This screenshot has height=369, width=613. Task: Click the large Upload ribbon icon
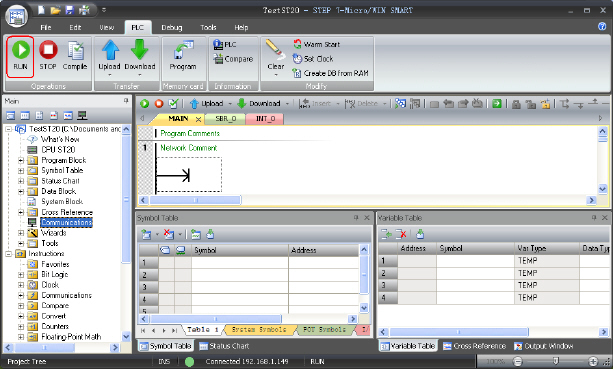pyautogui.click(x=110, y=50)
